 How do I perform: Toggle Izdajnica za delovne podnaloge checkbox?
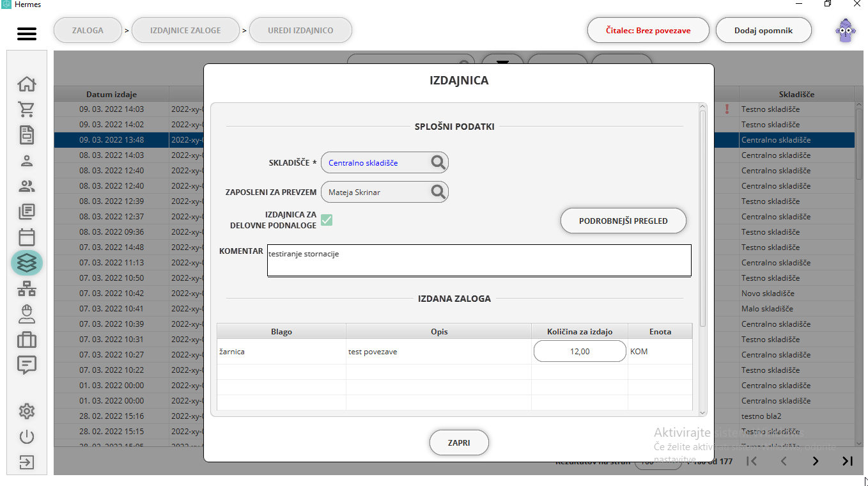(x=327, y=220)
